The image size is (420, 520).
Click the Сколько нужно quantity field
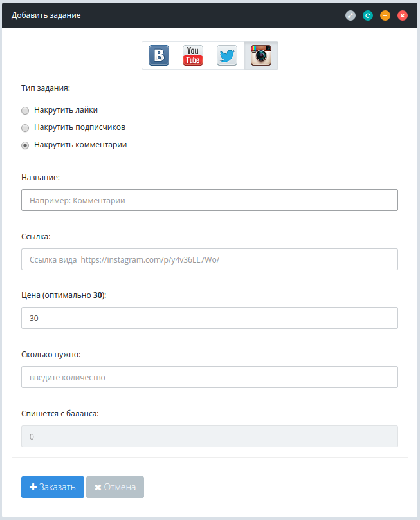(x=210, y=377)
